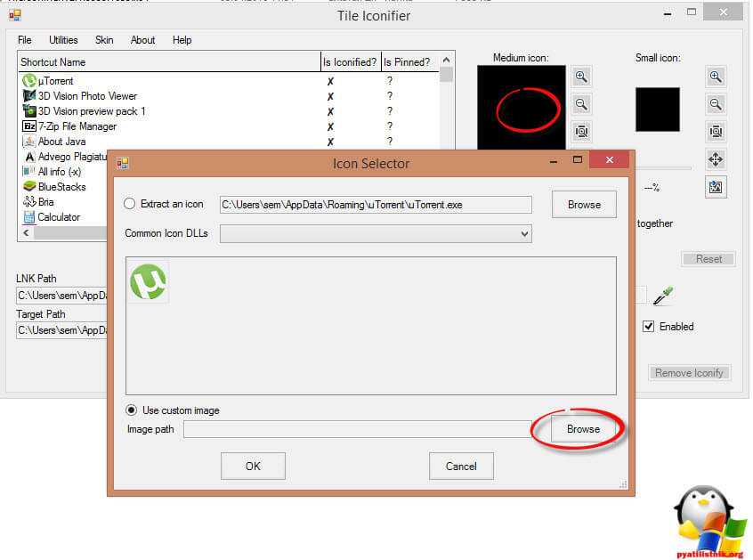Click Browse next to the Image path field

coord(583,429)
